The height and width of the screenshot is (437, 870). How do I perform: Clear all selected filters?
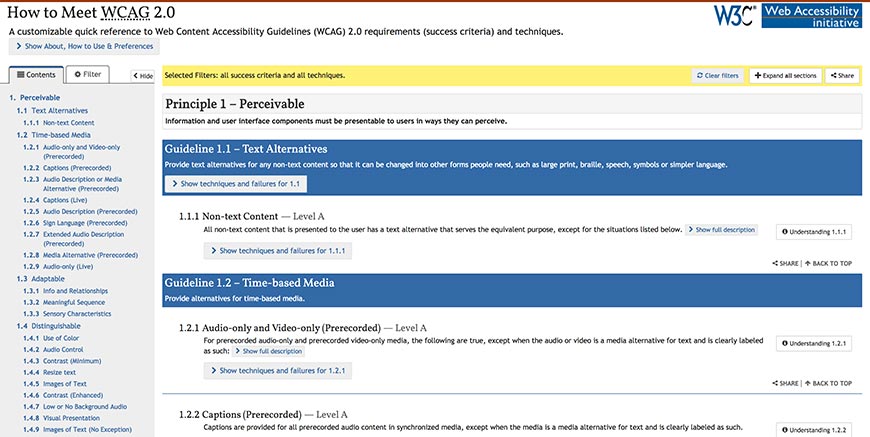[718, 75]
